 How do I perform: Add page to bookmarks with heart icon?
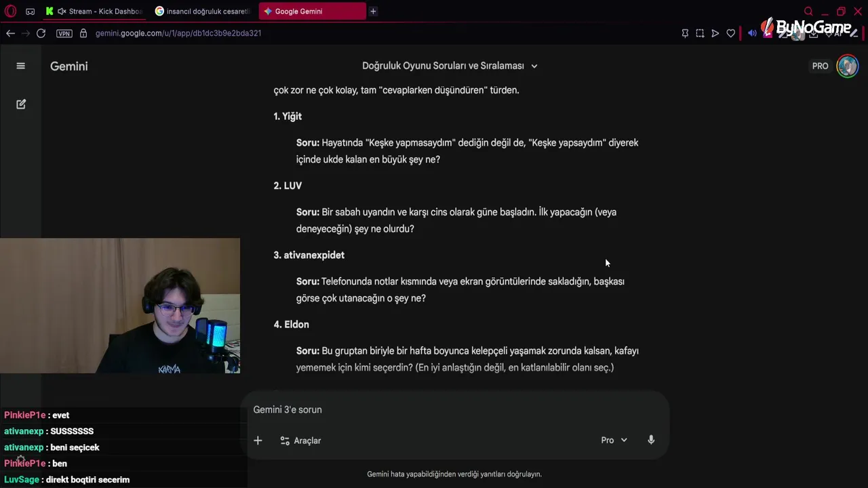point(730,33)
